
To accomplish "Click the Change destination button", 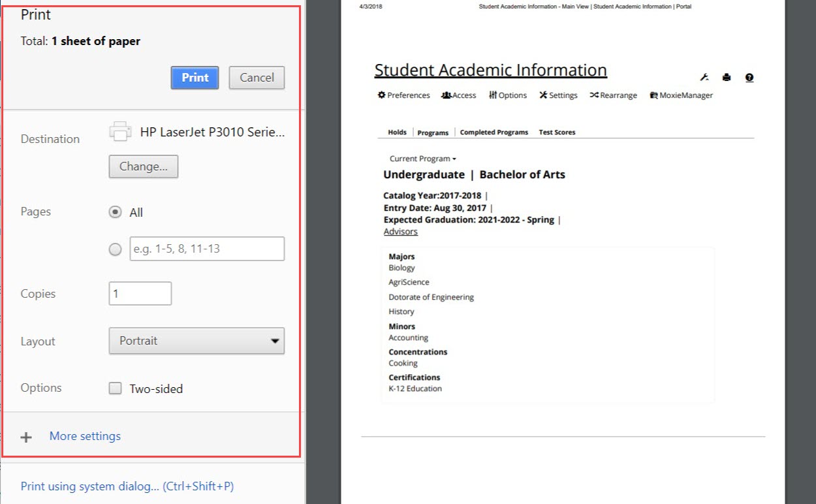I will click(x=143, y=166).
